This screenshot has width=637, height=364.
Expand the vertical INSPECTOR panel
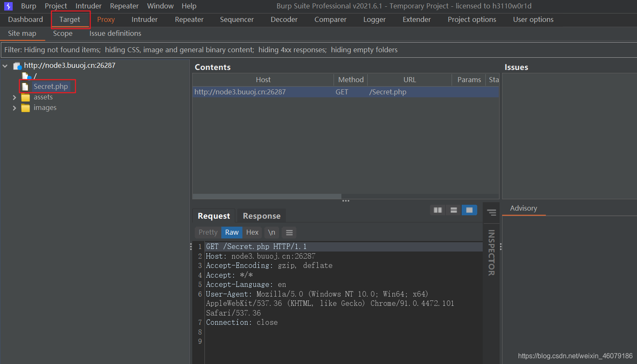[492, 253]
